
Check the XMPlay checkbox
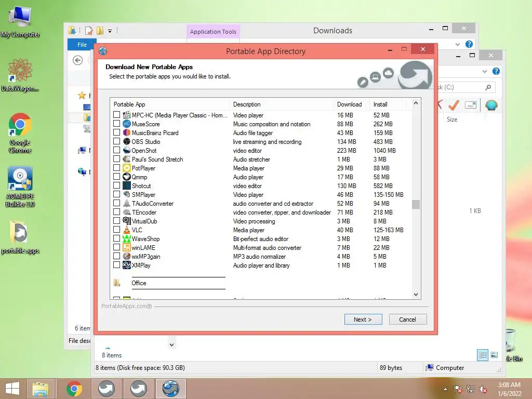[x=117, y=264]
